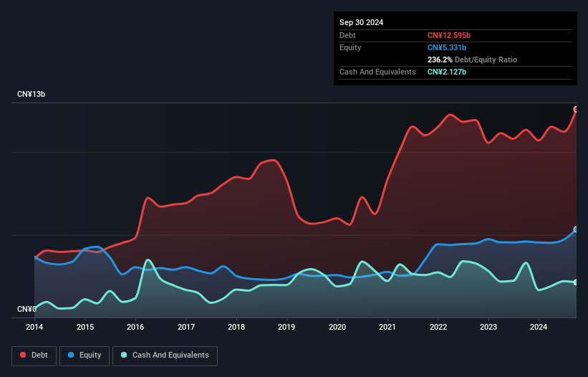Select the 2022 x-axis label

438,327
